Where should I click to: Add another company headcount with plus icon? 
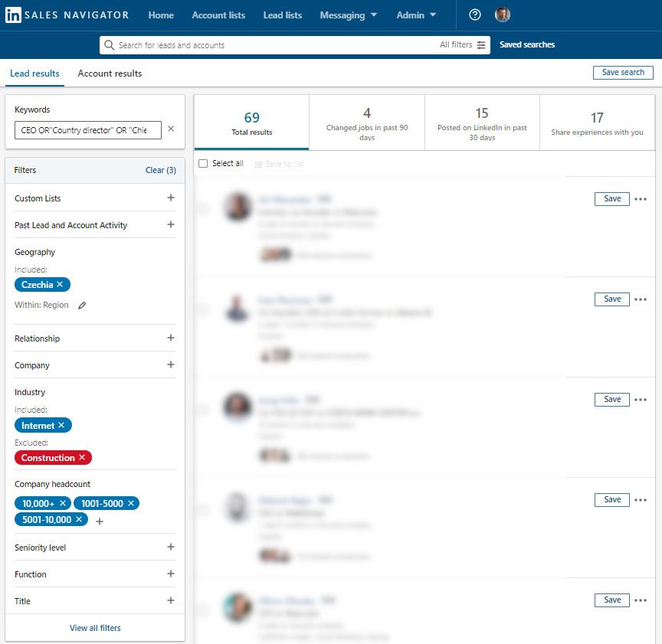[x=100, y=521]
